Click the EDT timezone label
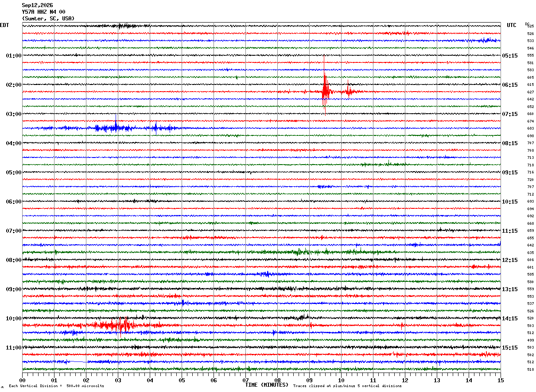The image size is (536, 392). (x=4, y=25)
